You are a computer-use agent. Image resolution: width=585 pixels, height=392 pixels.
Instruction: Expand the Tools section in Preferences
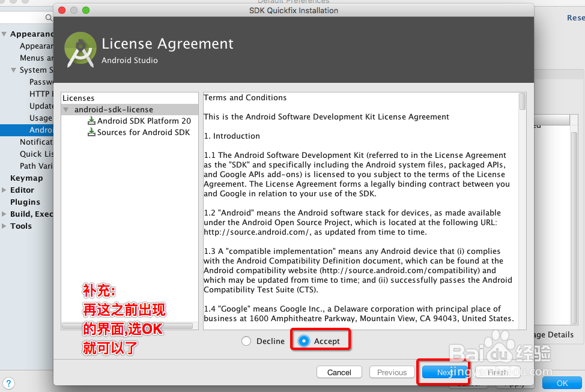point(4,226)
